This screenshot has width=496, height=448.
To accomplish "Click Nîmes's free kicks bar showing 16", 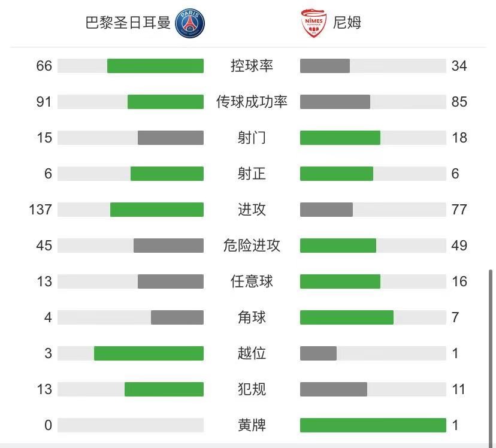I will pos(340,281).
